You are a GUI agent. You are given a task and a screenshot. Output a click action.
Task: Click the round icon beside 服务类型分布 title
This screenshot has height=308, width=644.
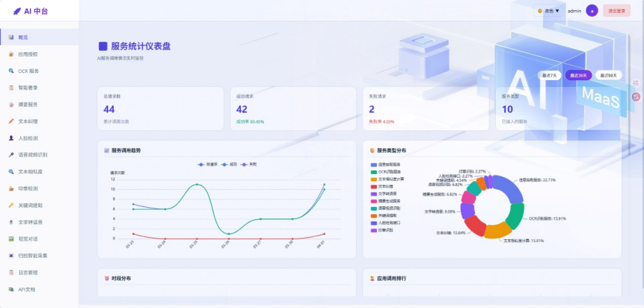373,150
